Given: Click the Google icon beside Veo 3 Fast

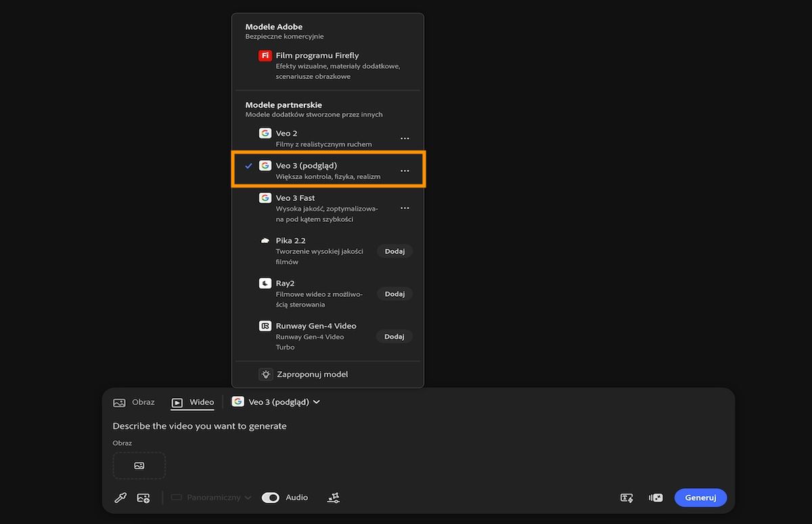Looking at the screenshot, I should [265, 198].
